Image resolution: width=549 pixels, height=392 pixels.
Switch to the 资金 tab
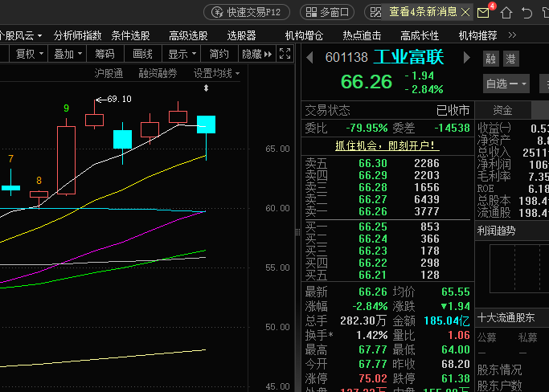(503, 110)
